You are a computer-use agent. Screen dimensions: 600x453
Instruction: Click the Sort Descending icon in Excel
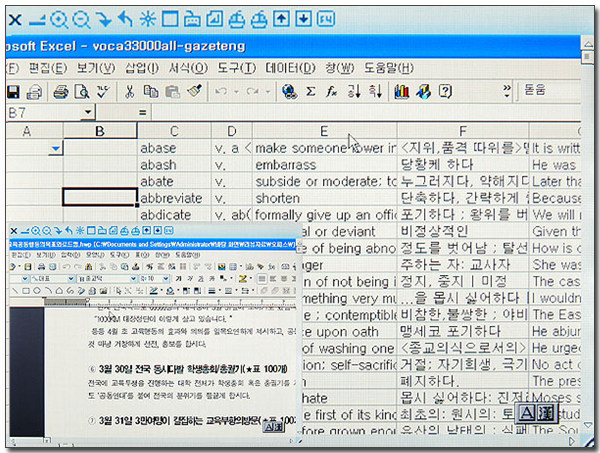pos(375,91)
